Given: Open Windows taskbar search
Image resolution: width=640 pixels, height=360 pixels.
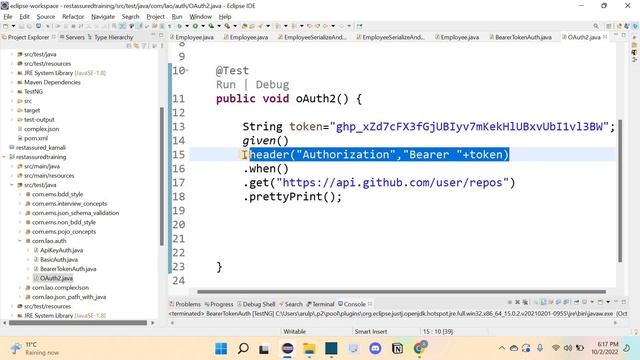Looking at the screenshot, I should [243, 349].
